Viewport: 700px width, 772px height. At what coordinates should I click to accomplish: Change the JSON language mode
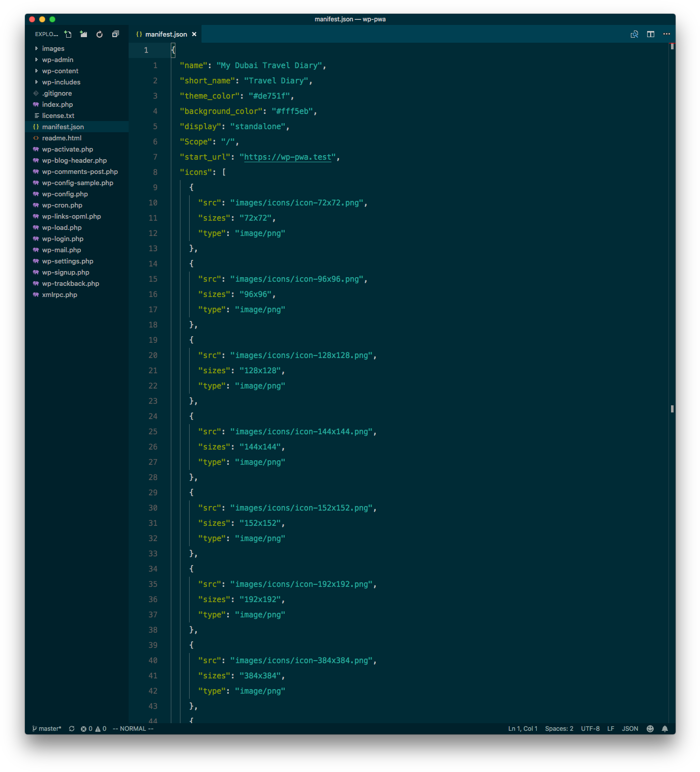tap(630, 729)
